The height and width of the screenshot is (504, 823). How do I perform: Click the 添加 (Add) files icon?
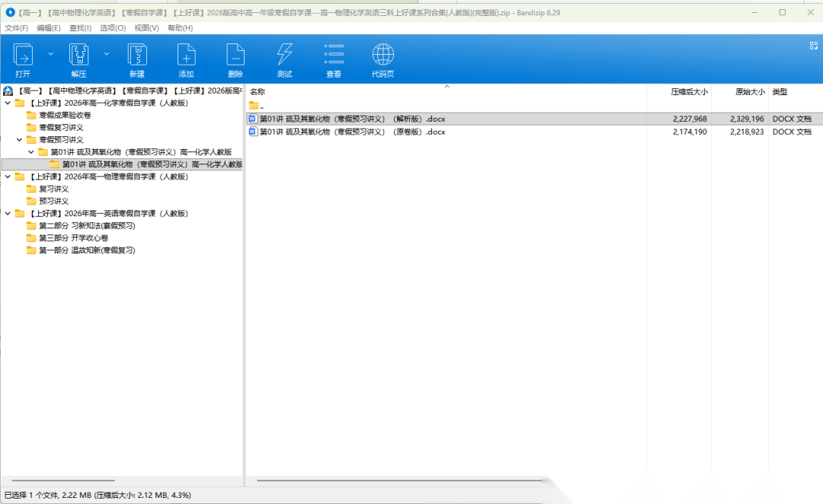(x=186, y=56)
